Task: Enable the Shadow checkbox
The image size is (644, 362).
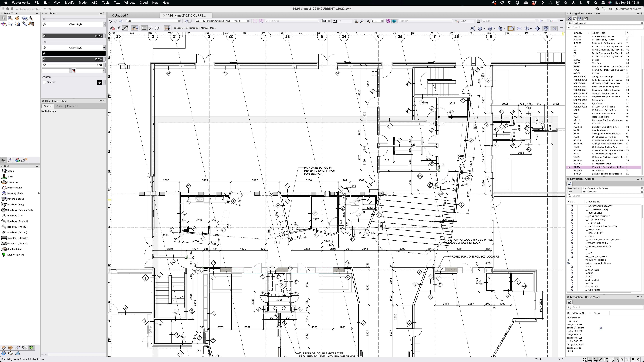Action: (44, 82)
